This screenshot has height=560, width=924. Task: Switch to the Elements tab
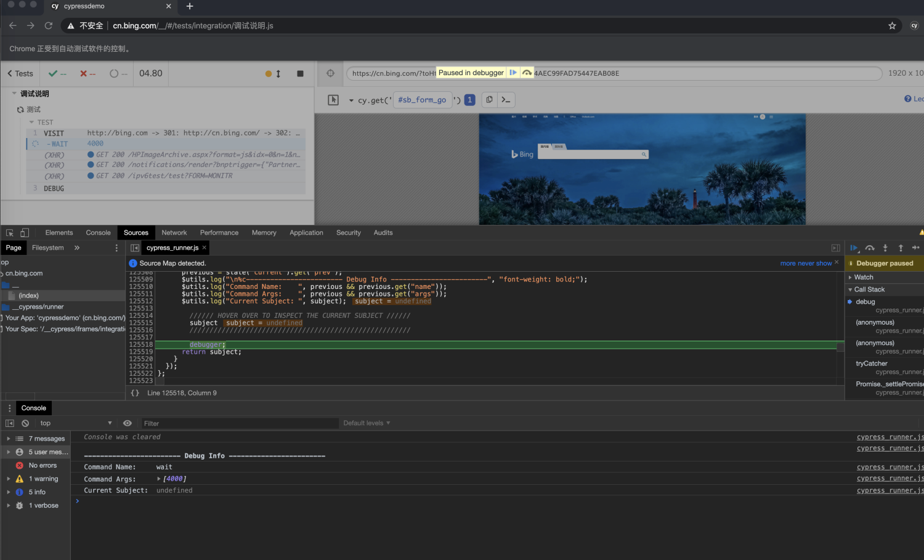[x=59, y=233]
